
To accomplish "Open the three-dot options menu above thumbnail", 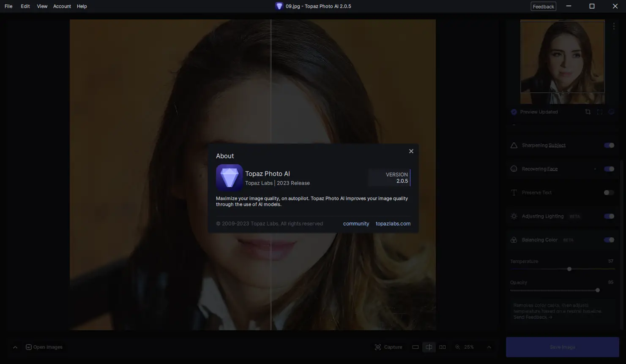I will [614, 26].
